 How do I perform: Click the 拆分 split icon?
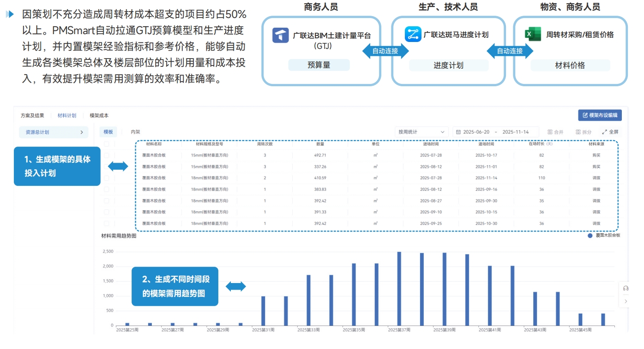click(x=578, y=132)
